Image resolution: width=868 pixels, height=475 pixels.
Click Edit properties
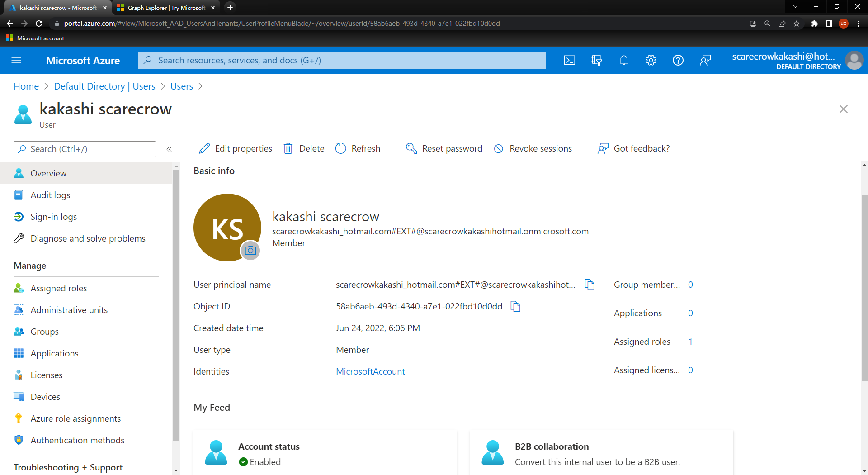point(236,148)
